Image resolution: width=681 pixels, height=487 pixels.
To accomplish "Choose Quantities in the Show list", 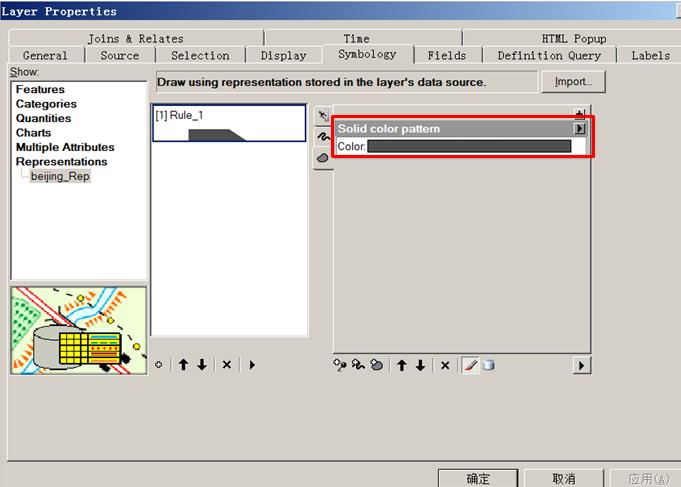I will coord(43,118).
